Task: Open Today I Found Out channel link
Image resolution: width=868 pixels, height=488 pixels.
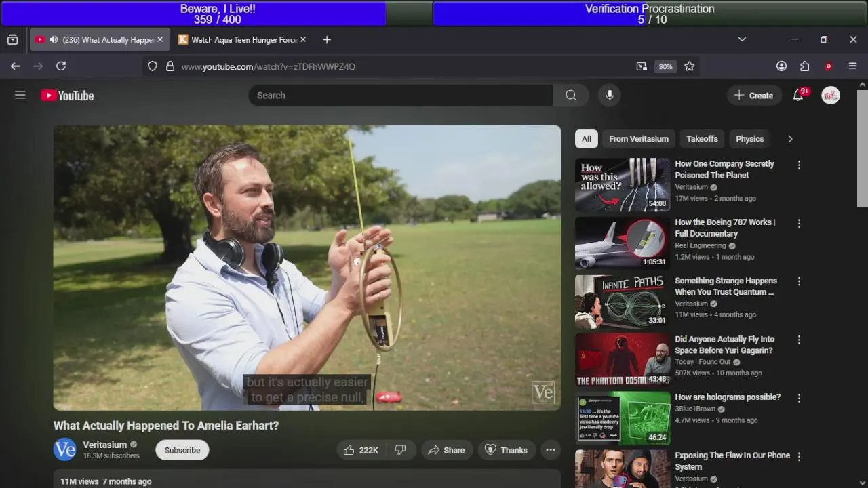Action: (703, 362)
